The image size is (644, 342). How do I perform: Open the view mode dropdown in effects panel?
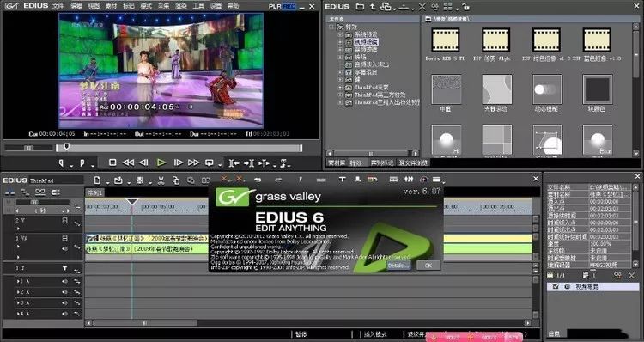click(x=457, y=9)
